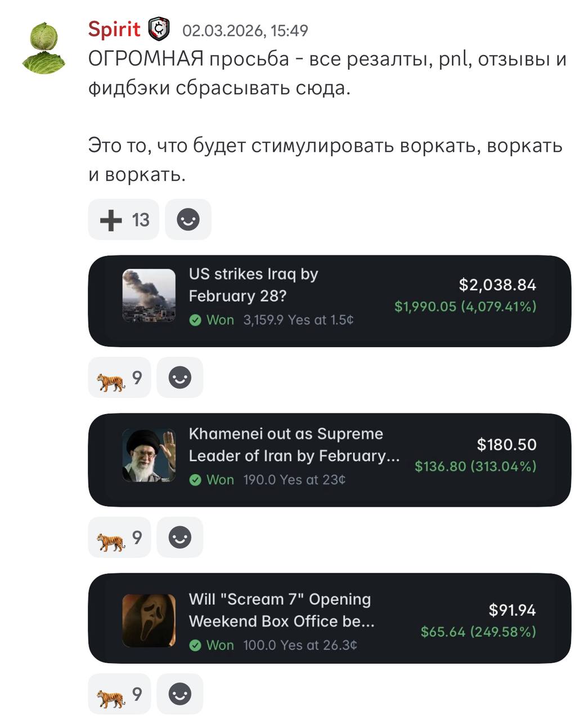
Task: Open the cabbage avatar profile picture
Action: click(44, 48)
